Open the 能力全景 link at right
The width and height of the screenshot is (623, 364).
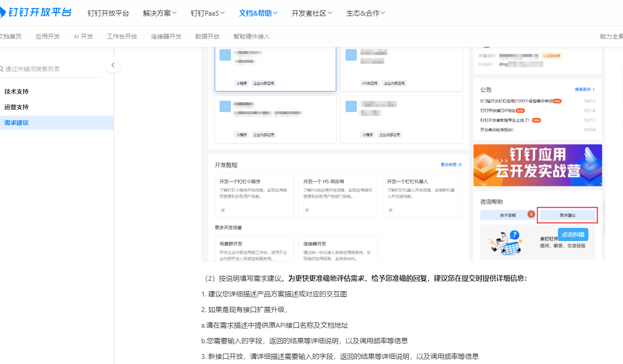tap(612, 36)
